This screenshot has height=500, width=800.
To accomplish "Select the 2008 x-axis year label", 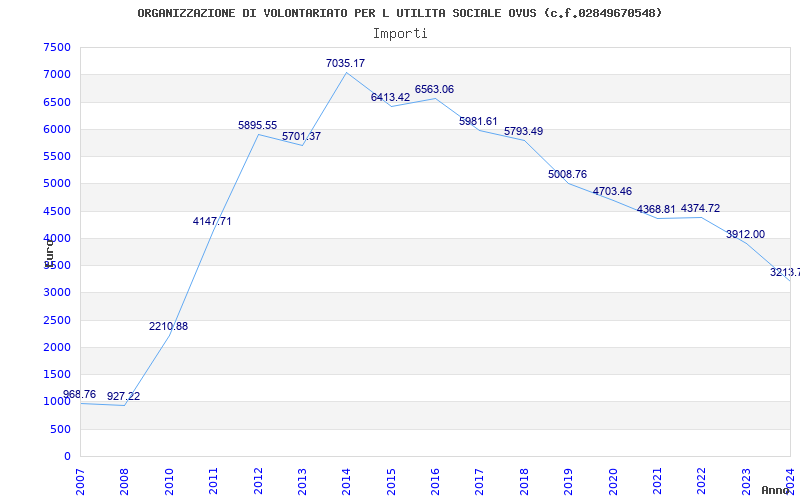I will click(124, 481).
